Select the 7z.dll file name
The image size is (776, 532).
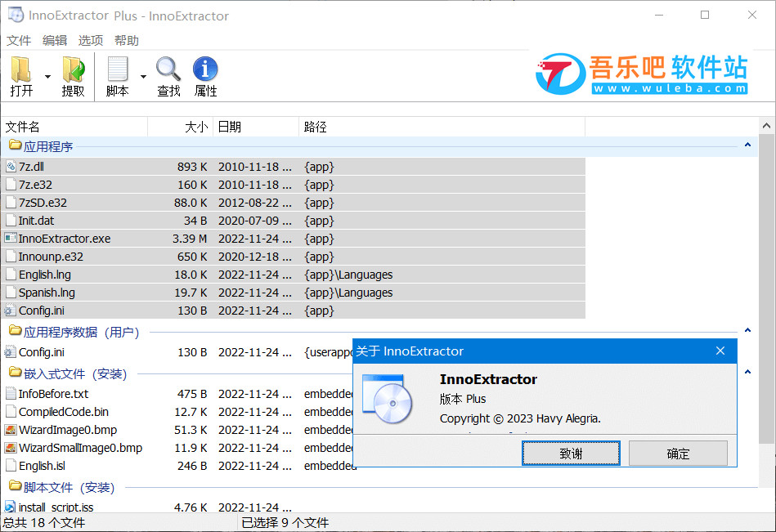(x=31, y=167)
